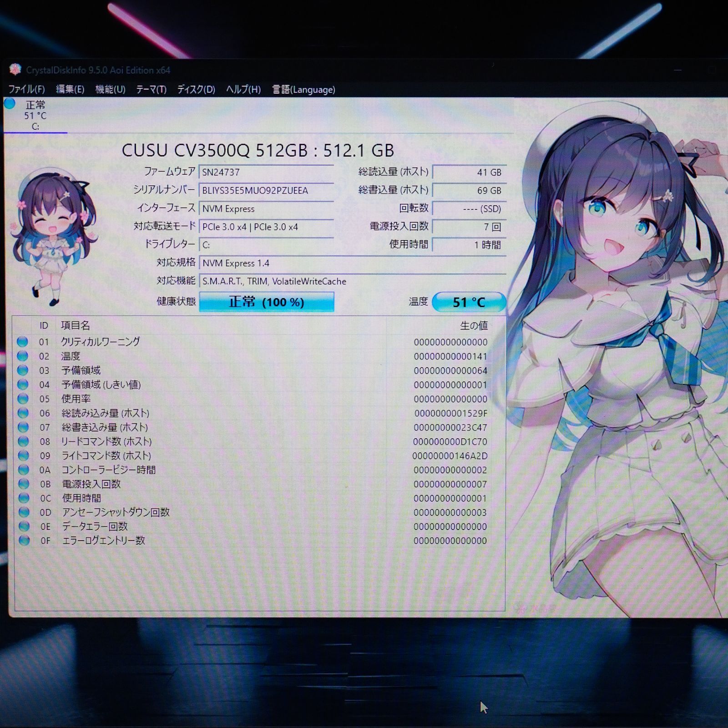Click the raw value 00000000023C47
The image size is (728, 728).
pos(450,427)
